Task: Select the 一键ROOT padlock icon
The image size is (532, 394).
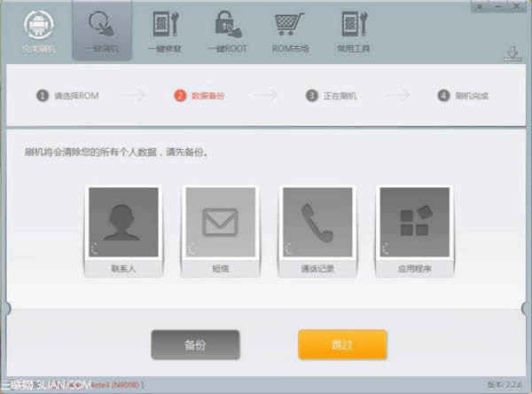Action: (224, 28)
